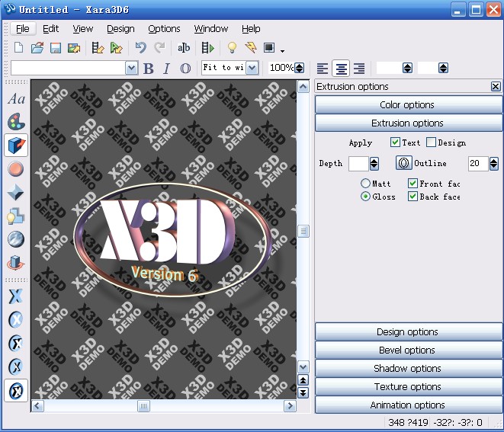
Task: Toggle the Back face checkbox
Action: point(413,197)
